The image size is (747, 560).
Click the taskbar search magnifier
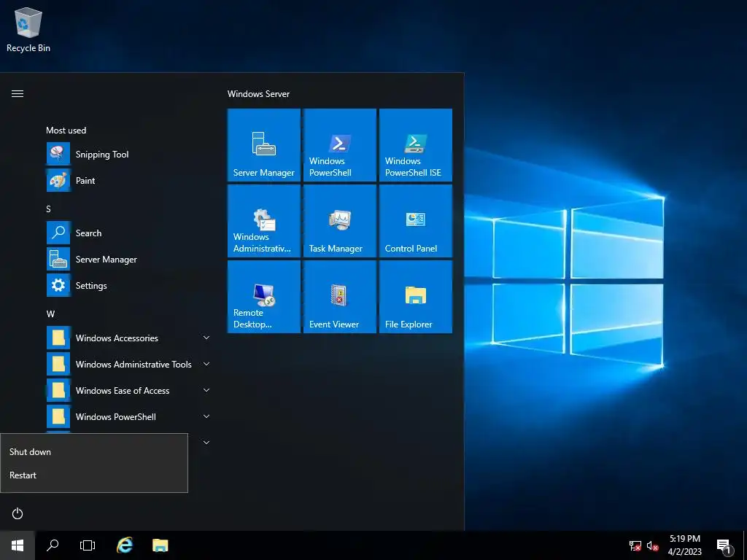pyautogui.click(x=53, y=545)
